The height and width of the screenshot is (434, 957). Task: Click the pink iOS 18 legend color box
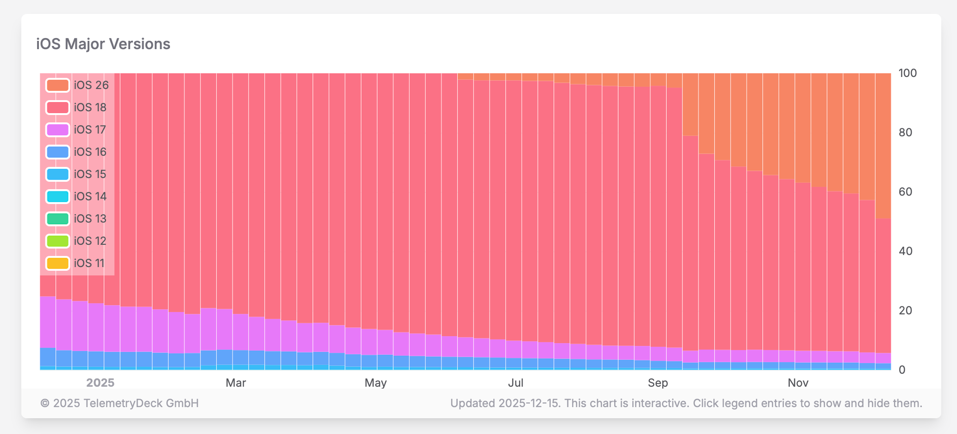click(57, 108)
